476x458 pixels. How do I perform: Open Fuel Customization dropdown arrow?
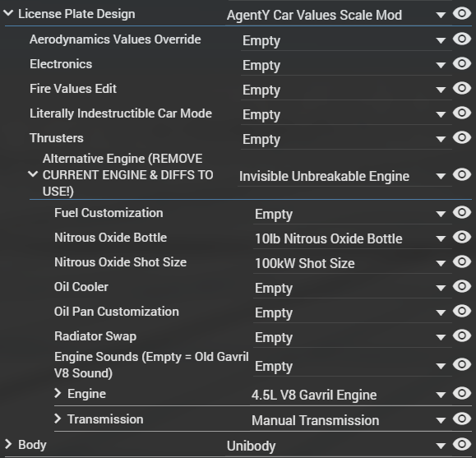click(440, 214)
